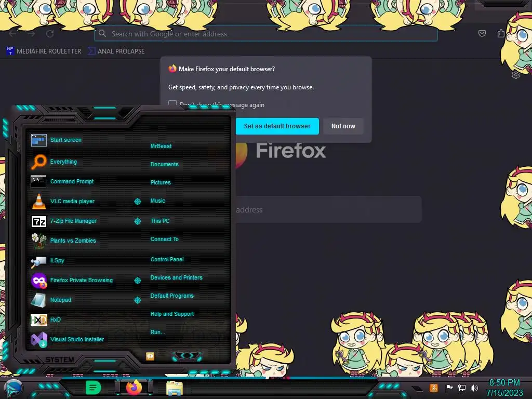Open Visual Studio Installer
The image size is (532, 399).
click(x=68, y=339)
